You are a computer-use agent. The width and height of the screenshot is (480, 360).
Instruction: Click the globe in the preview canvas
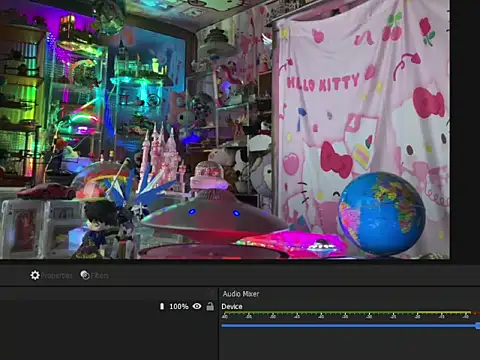pos(381,213)
